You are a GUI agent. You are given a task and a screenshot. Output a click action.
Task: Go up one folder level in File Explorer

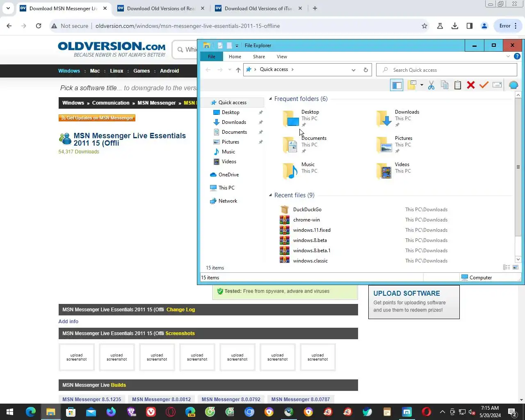(x=238, y=70)
